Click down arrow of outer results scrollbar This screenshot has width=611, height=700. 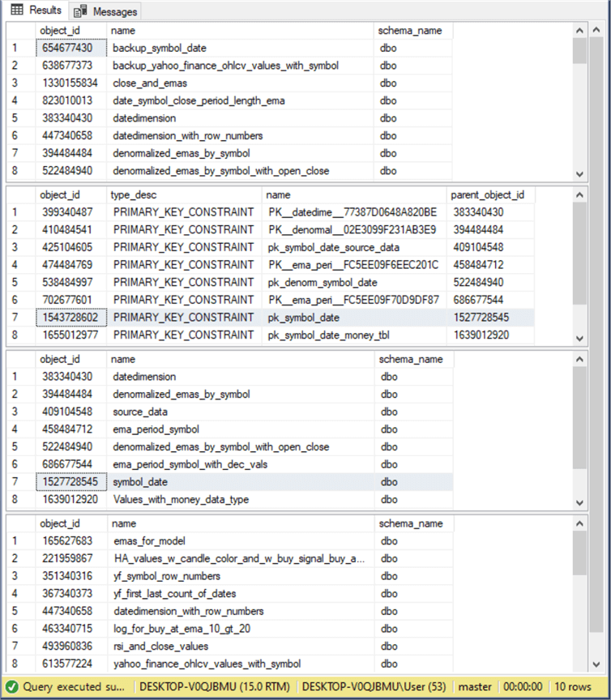tap(596, 664)
